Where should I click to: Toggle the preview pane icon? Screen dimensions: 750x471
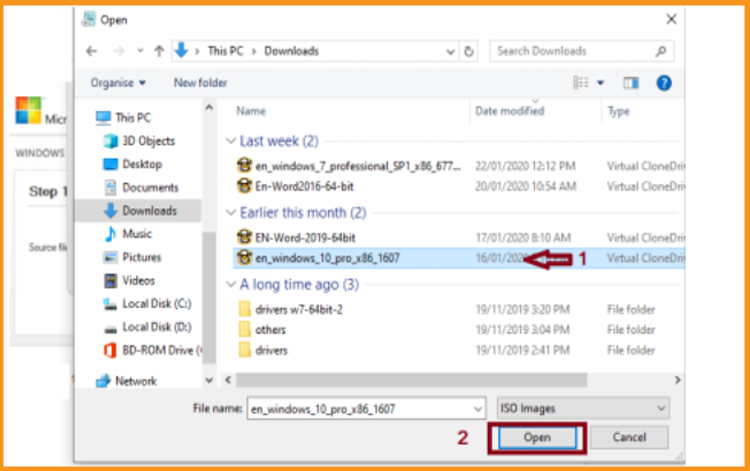(631, 83)
